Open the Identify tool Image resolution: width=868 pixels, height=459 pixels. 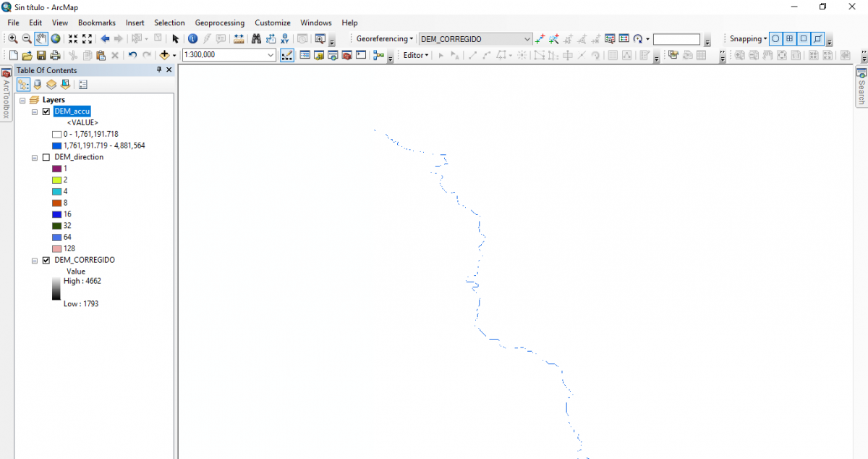tap(192, 38)
